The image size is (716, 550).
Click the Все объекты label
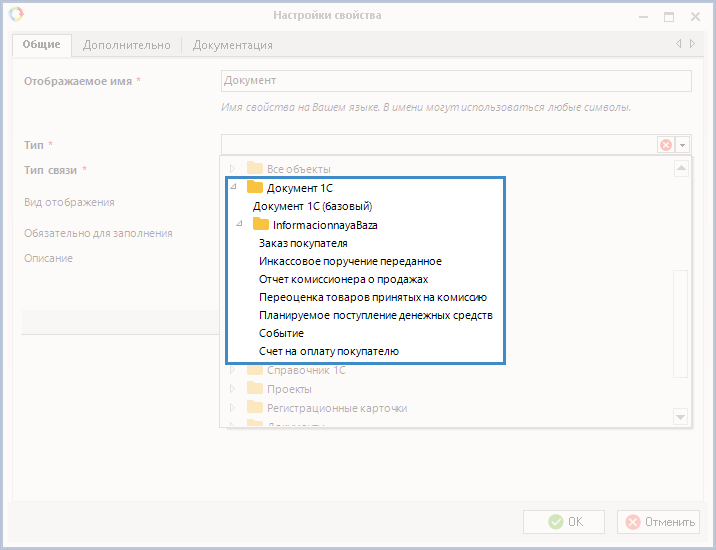[299, 169]
